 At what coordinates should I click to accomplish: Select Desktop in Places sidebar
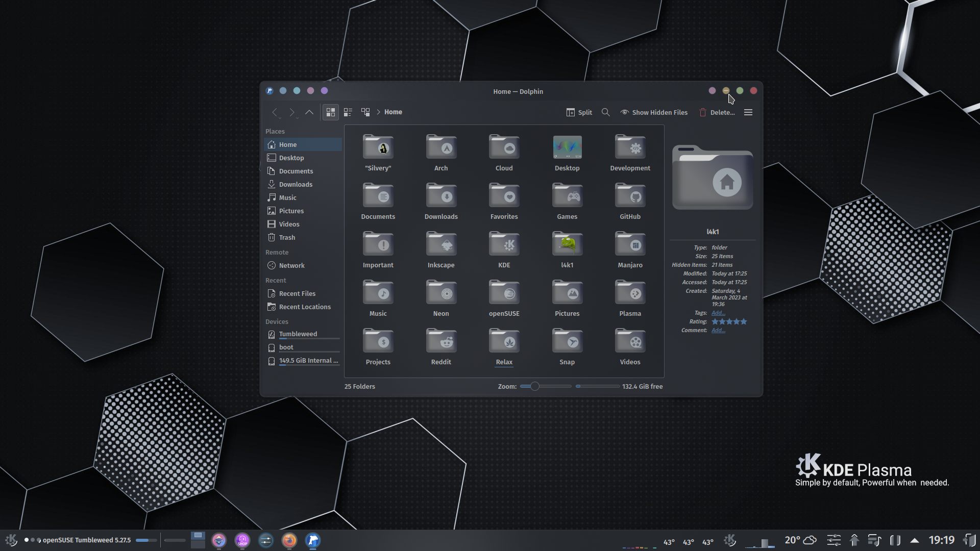point(303,158)
